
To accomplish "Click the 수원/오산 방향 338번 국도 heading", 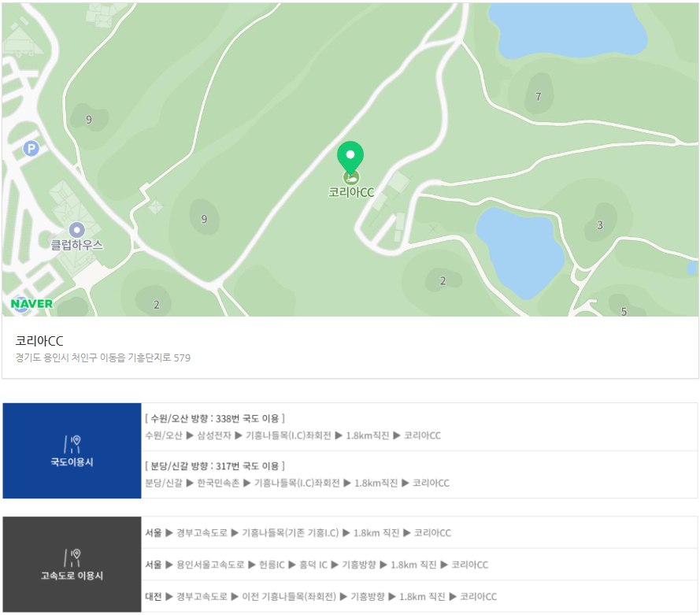I will pyautogui.click(x=215, y=418).
